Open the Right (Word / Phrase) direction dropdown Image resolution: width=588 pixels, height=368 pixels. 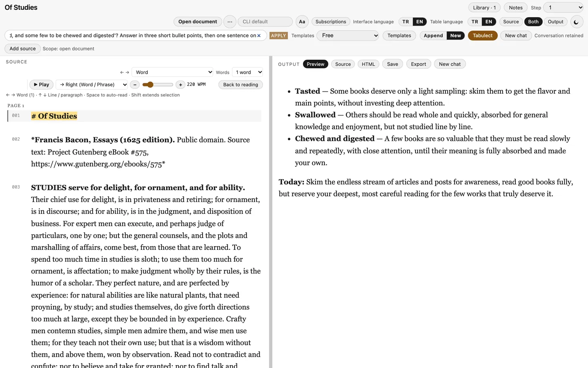92,85
